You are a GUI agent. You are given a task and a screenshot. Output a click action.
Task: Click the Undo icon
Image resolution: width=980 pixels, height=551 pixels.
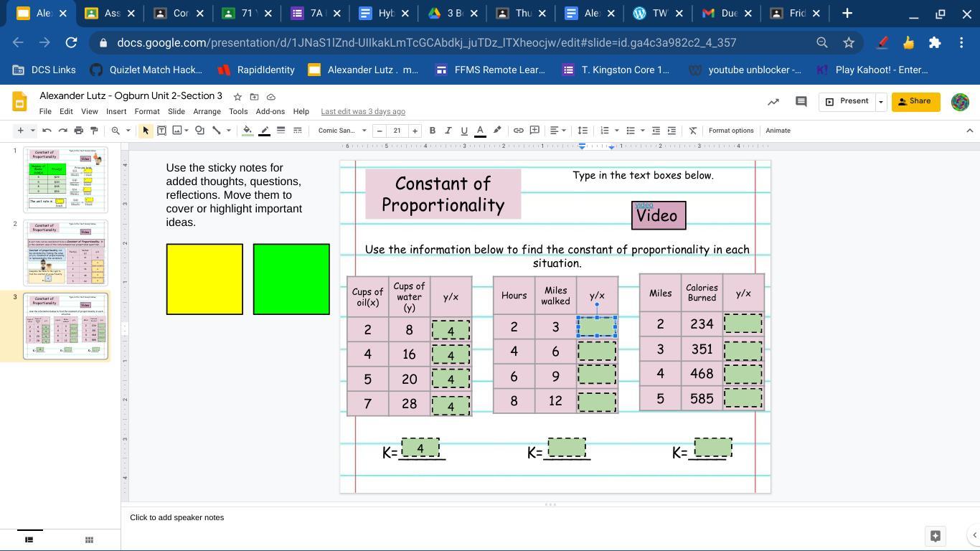(x=47, y=131)
